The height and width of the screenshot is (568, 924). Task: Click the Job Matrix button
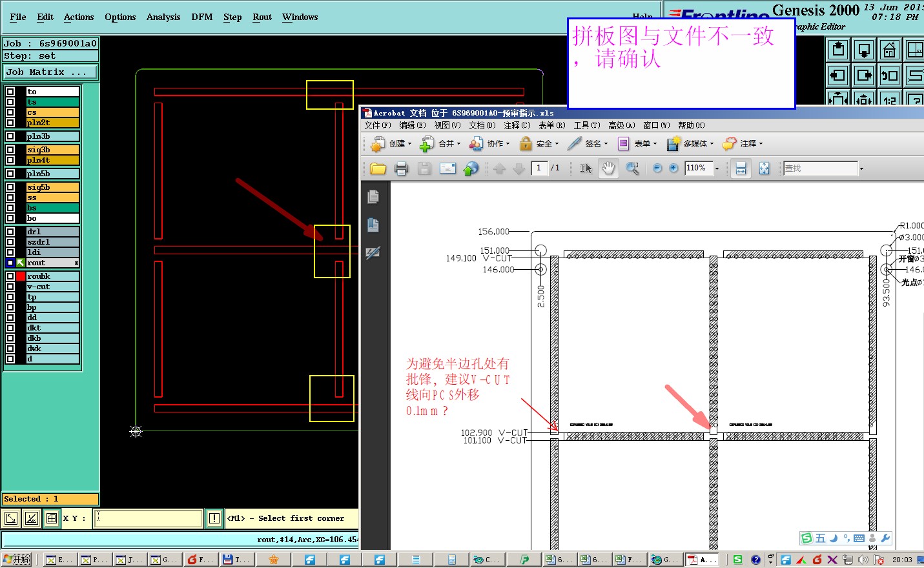(50, 72)
